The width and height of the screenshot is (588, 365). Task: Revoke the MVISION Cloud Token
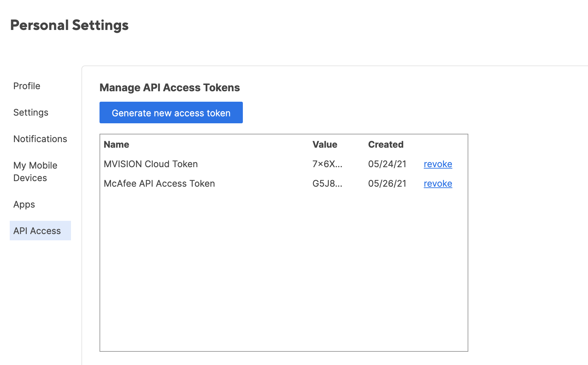click(x=438, y=164)
